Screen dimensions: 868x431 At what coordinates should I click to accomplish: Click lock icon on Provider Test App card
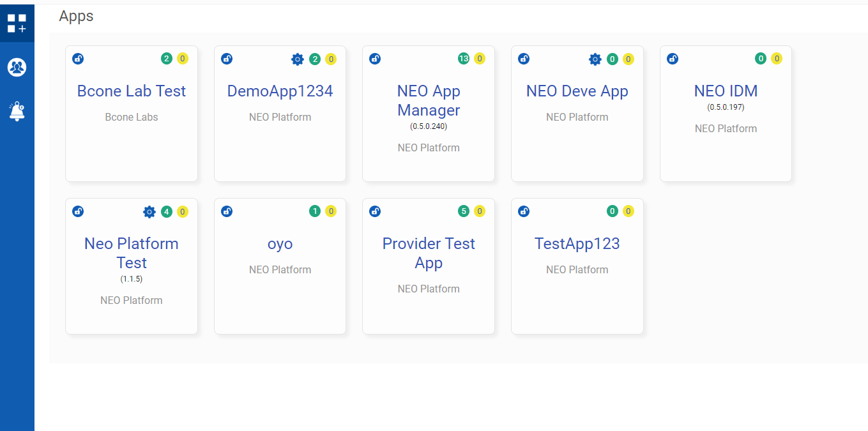(375, 211)
